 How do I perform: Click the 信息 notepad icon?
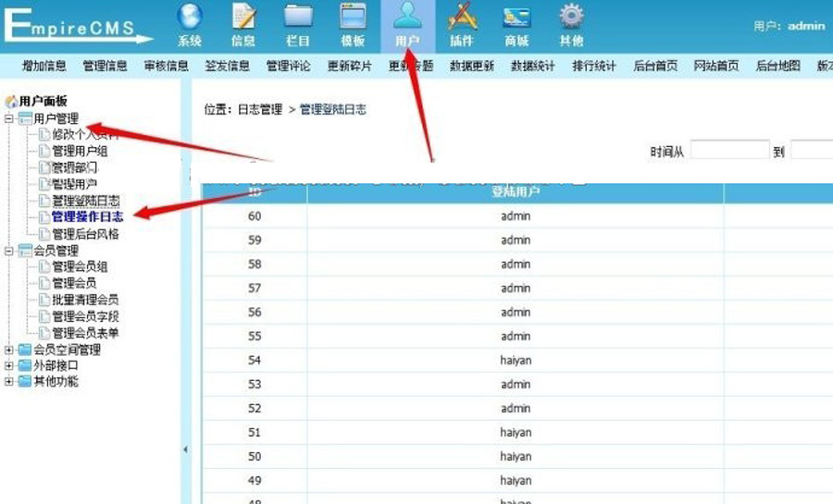[243, 17]
